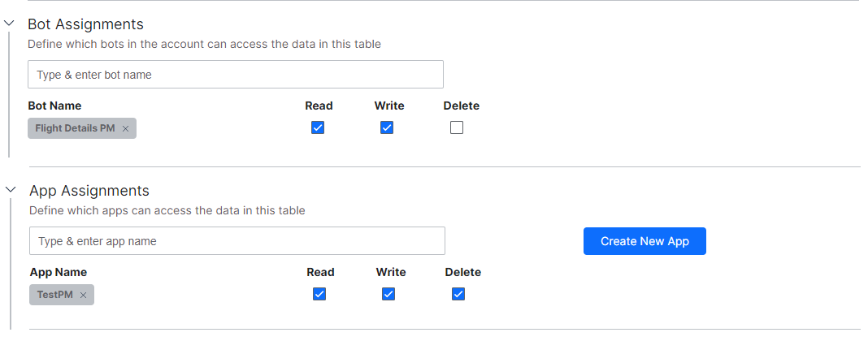Viewport: 868px width, 341px height.
Task: Click the Bot Name column header
Action: (x=54, y=106)
